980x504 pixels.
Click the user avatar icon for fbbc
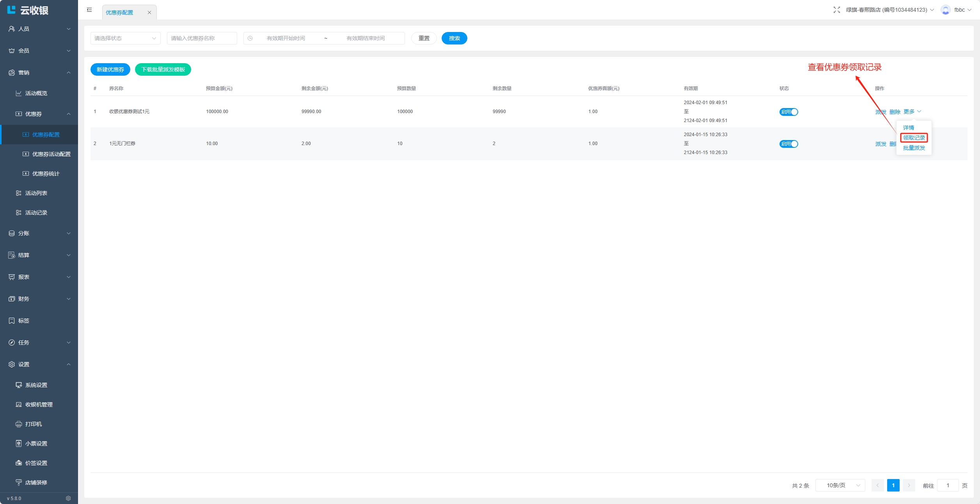tap(945, 10)
